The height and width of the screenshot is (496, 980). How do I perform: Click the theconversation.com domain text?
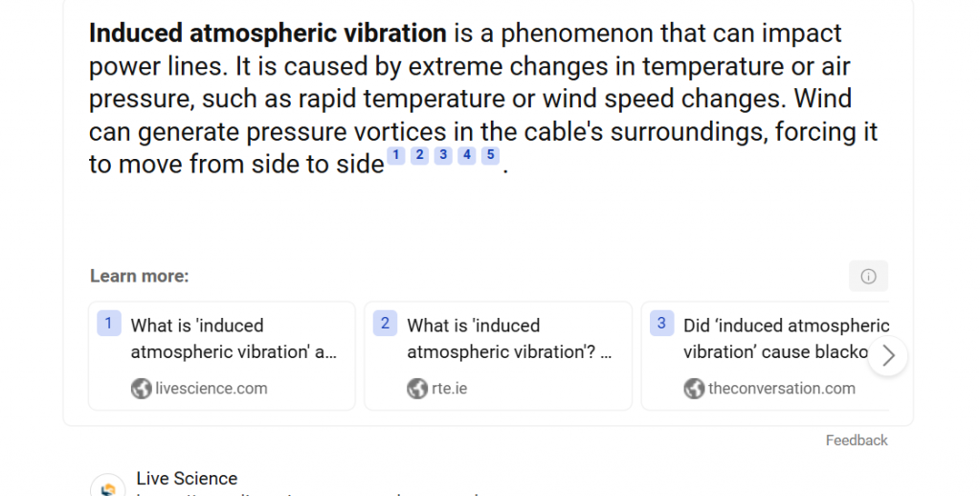(x=781, y=388)
